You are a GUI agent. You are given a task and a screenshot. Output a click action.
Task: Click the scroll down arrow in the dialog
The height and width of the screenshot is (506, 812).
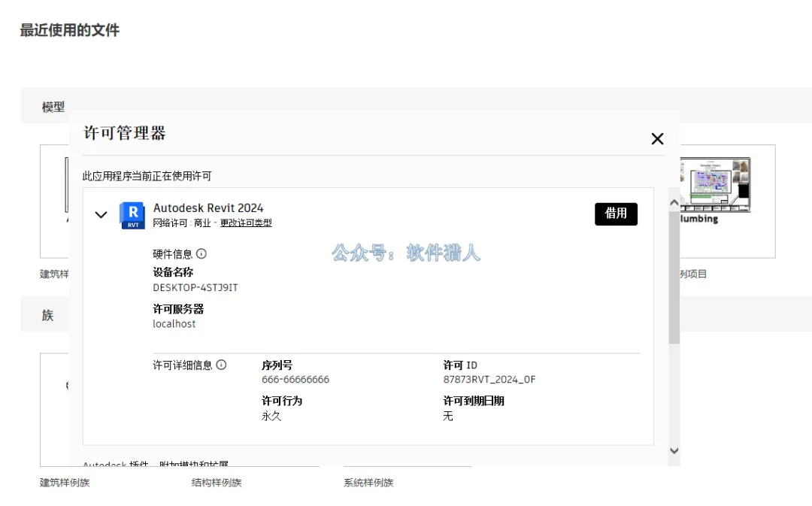tap(674, 450)
